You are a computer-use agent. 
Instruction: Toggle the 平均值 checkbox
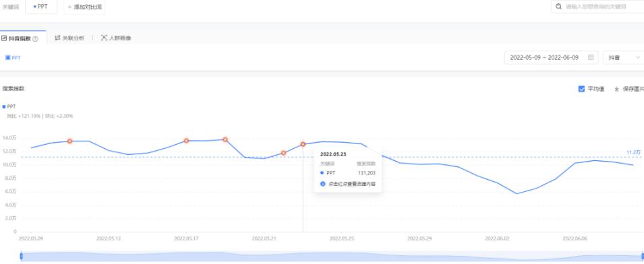(x=581, y=89)
